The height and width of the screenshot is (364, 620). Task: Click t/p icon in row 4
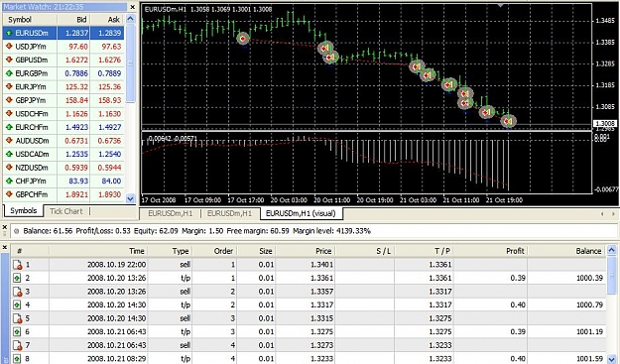pyautogui.click(x=17, y=304)
